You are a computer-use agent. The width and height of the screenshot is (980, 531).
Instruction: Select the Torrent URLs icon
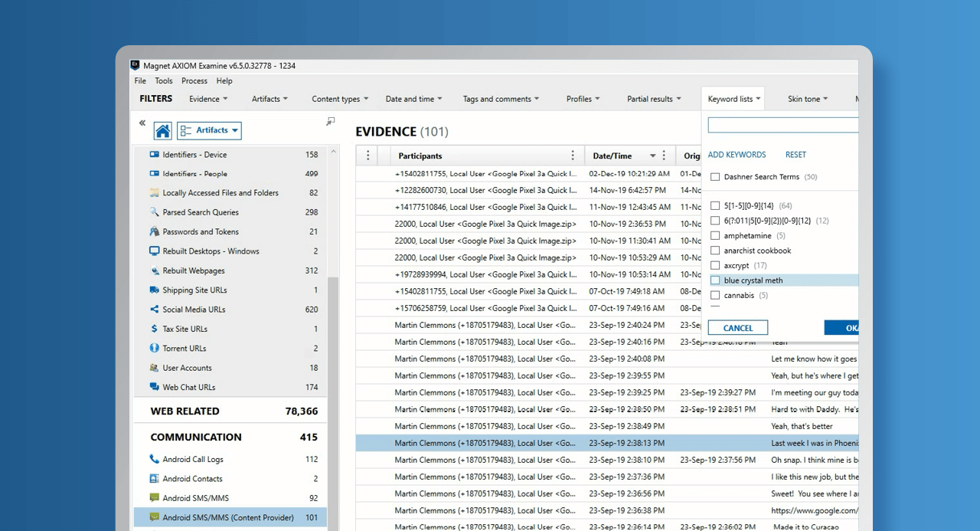(155, 349)
